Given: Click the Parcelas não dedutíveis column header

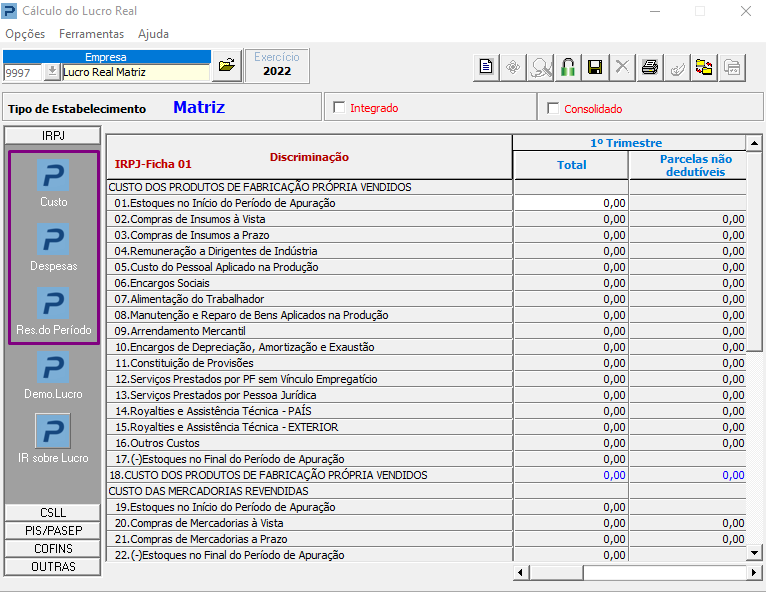Looking at the screenshot, I should [x=688, y=165].
